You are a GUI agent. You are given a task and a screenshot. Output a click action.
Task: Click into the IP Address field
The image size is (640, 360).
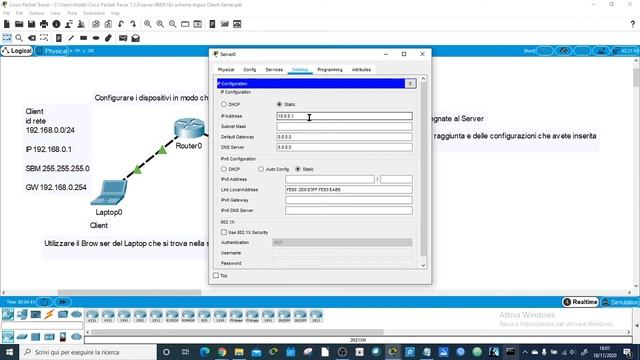point(344,116)
